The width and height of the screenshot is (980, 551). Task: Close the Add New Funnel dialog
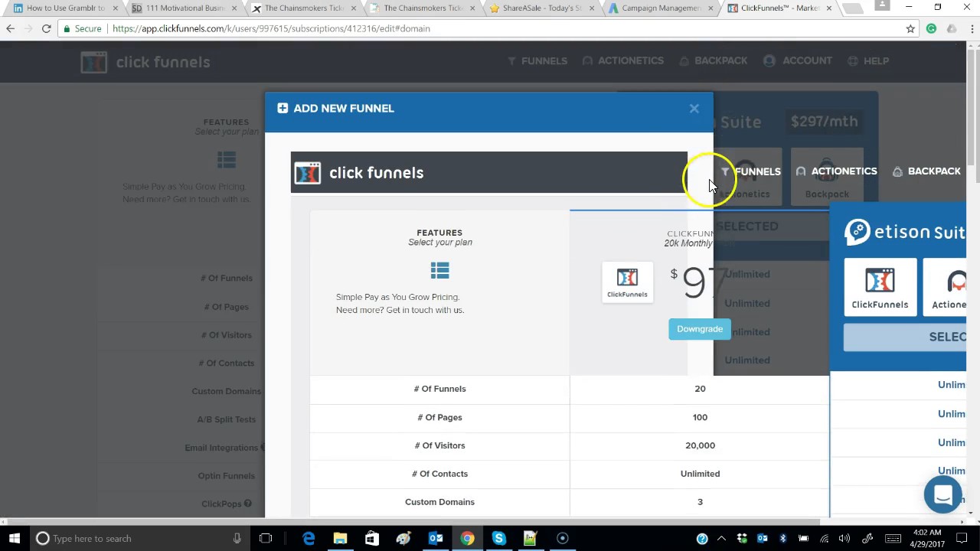pos(694,109)
